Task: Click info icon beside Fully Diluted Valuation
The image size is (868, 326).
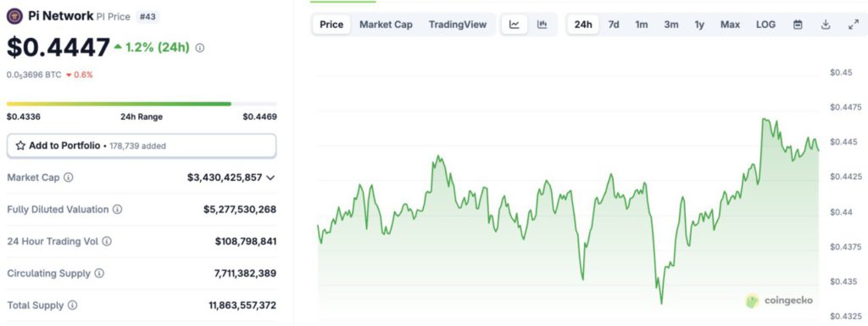Action: tap(117, 210)
